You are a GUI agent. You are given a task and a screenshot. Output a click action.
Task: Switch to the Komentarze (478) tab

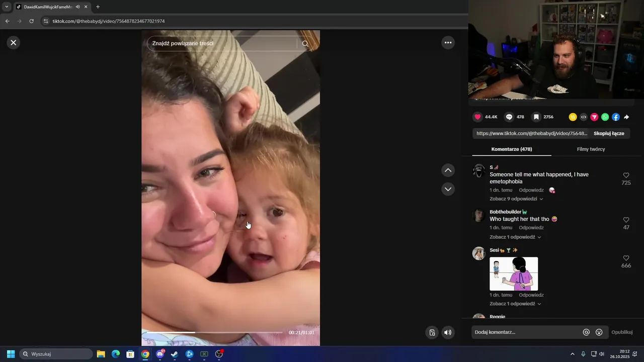pyautogui.click(x=512, y=149)
